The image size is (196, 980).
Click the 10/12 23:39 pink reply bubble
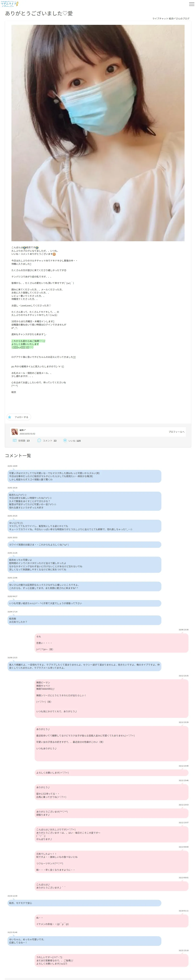tap(112, 744)
